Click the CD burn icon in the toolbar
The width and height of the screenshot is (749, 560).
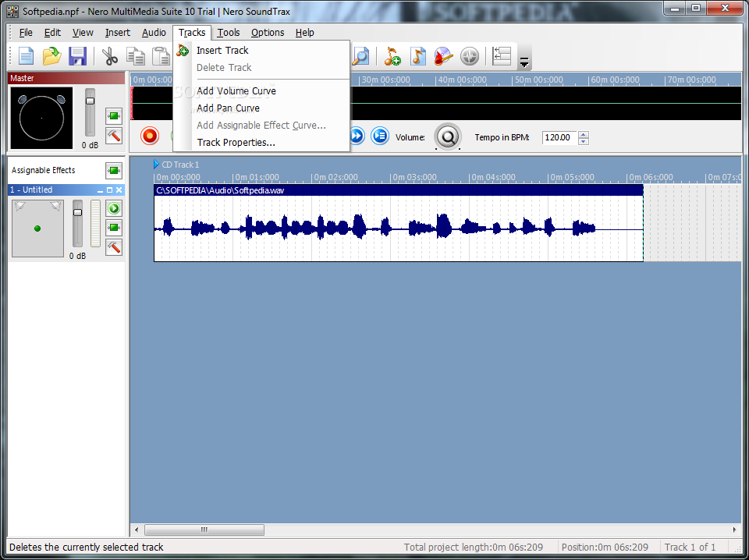443,56
